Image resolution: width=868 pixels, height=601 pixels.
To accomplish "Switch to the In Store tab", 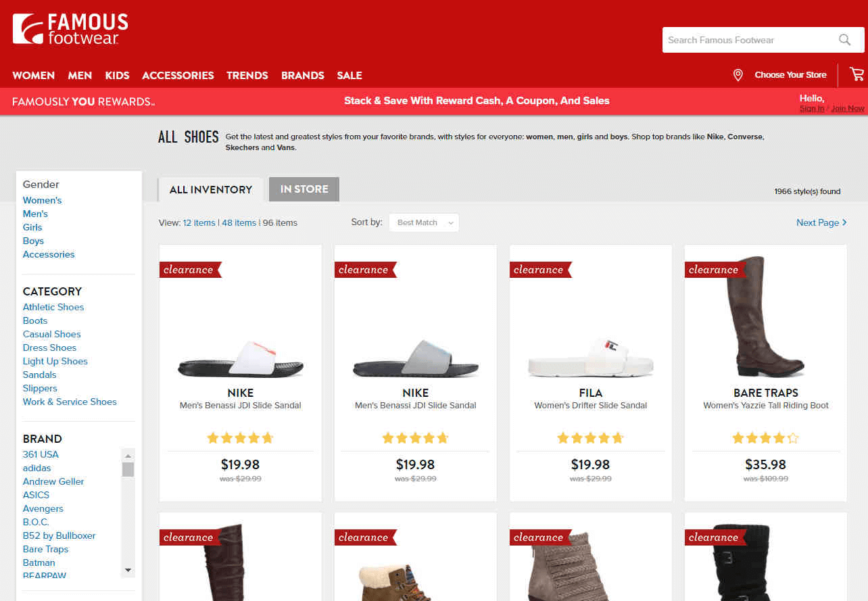I will pos(304,189).
